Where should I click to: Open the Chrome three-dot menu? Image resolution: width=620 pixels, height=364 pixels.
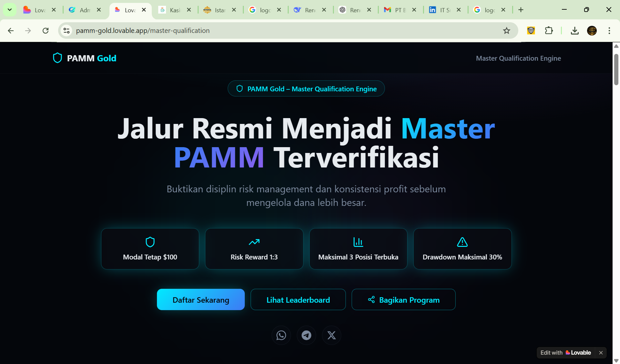[x=609, y=31]
